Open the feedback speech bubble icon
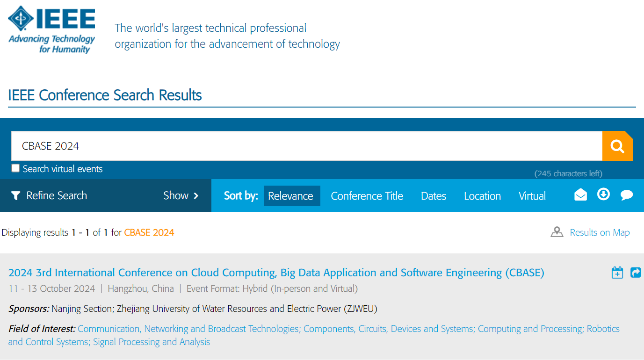The width and height of the screenshot is (644, 360). (627, 195)
